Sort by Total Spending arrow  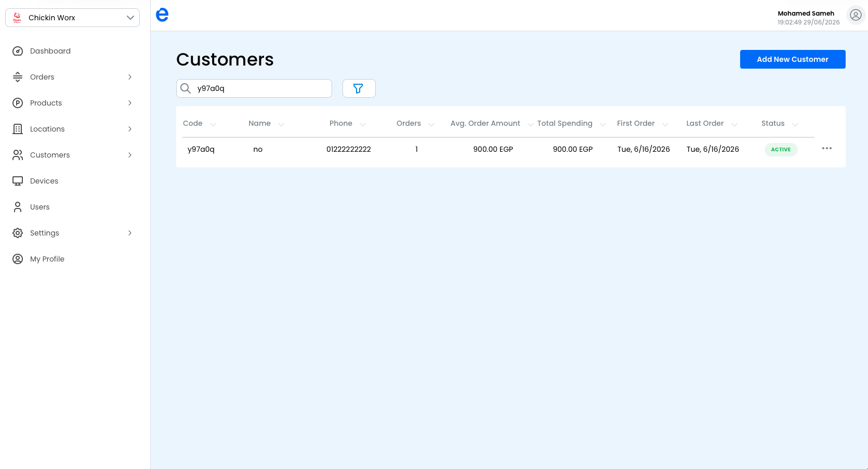pyautogui.click(x=603, y=124)
